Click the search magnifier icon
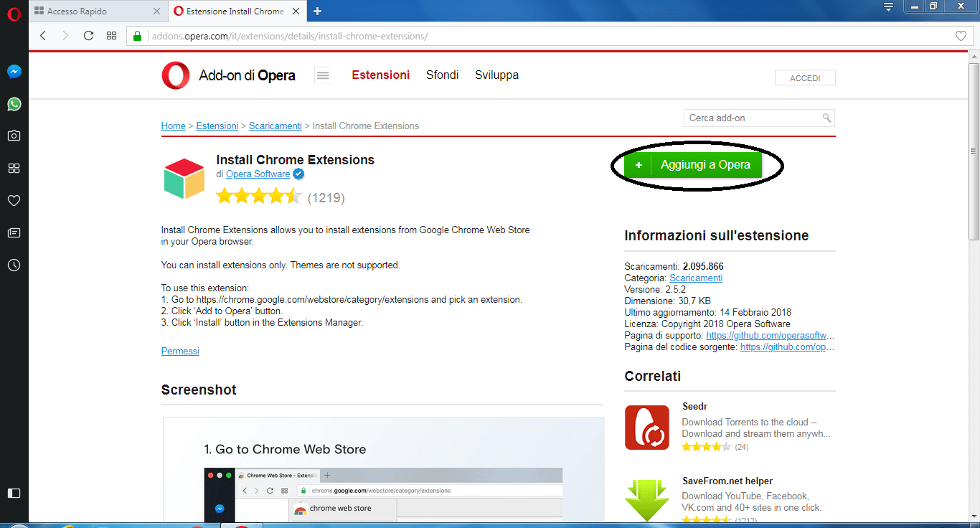 click(x=827, y=118)
